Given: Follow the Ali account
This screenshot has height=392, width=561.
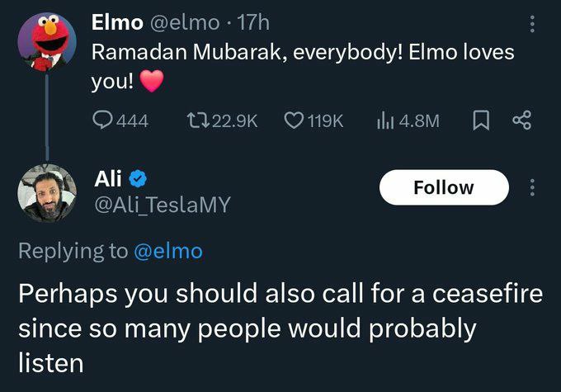Looking at the screenshot, I should tap(444, 187).
